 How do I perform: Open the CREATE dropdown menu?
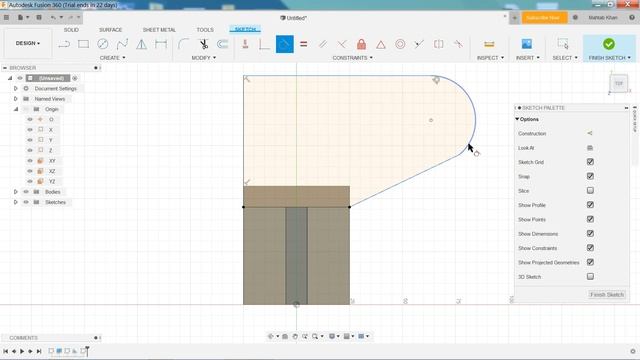112,58
